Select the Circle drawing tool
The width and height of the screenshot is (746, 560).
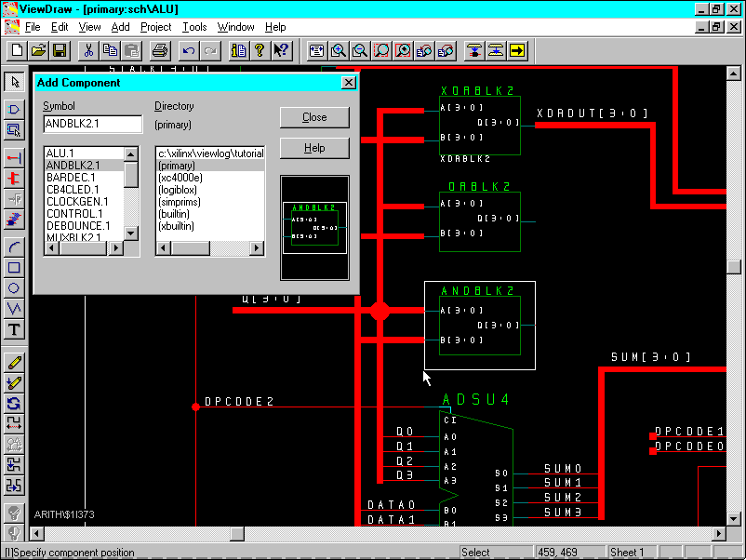pyautogui.click(x=14, y=288)
